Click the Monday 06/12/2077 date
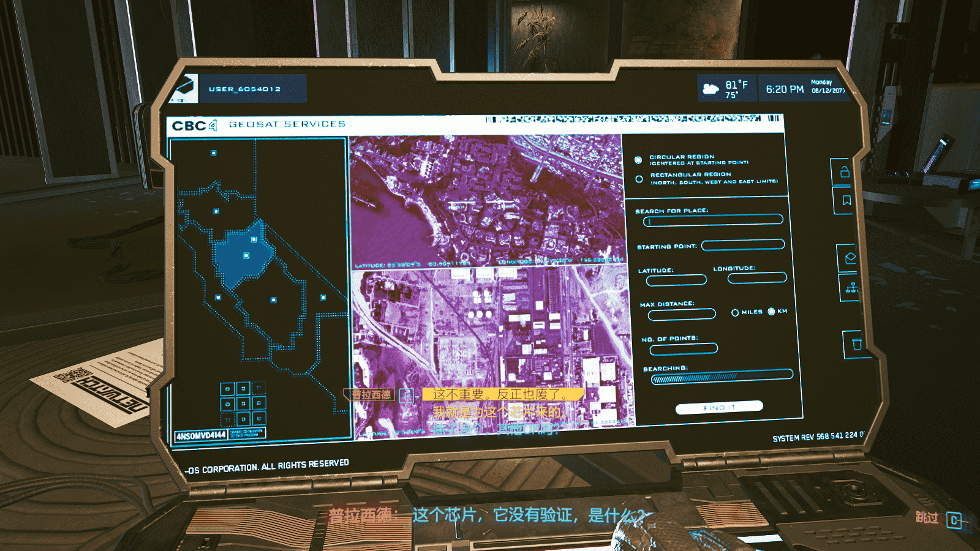Image resolution: width=980 pixels, height=551 pixels. pyautogui.click(x=827, y=86)
